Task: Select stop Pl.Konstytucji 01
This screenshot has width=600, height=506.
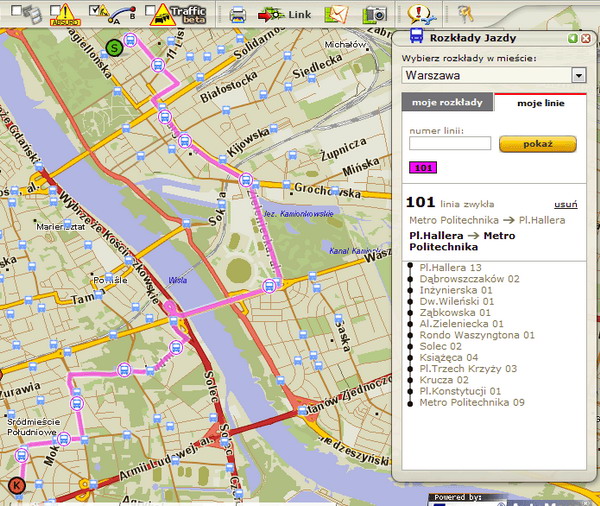Action: 460,391
